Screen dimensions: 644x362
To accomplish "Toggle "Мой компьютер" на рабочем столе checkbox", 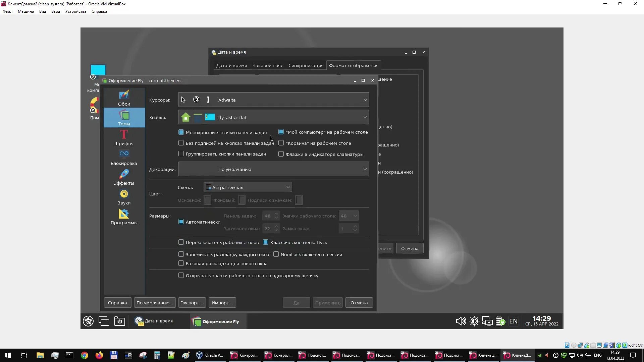I will coord(281,132).
